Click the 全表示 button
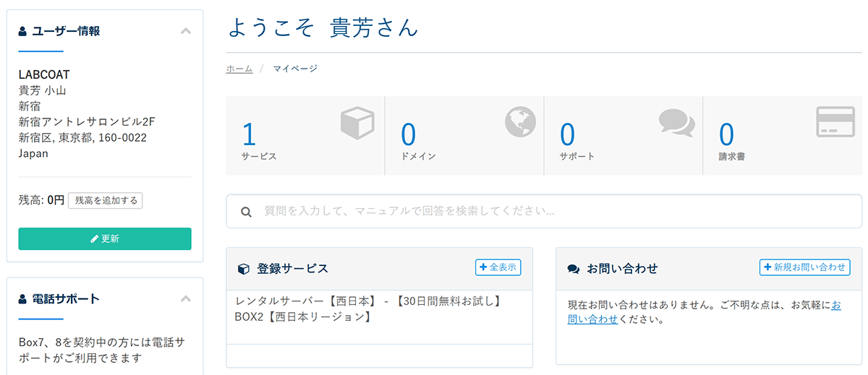Image resolution: width=868 pixels, height=375 pixels. (498, 267)
